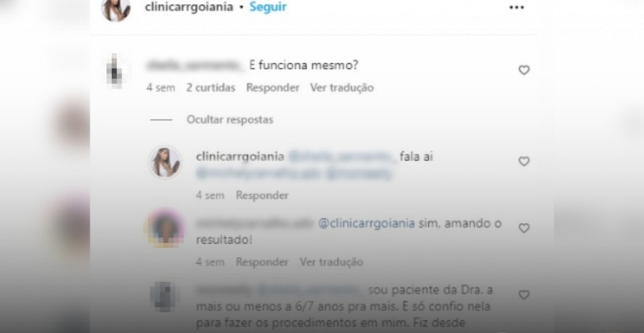This screenshot has height=333, width=644.
Task: Show translation of 'E funciona mesmo?' comment
Action: 341,88
